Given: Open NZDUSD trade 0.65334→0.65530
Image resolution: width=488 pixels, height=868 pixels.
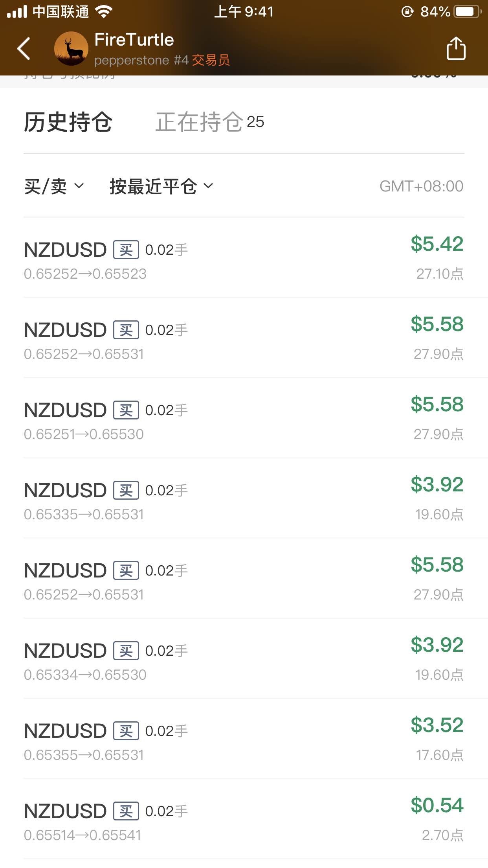Looking at the screenshot, I should point(244,659).
